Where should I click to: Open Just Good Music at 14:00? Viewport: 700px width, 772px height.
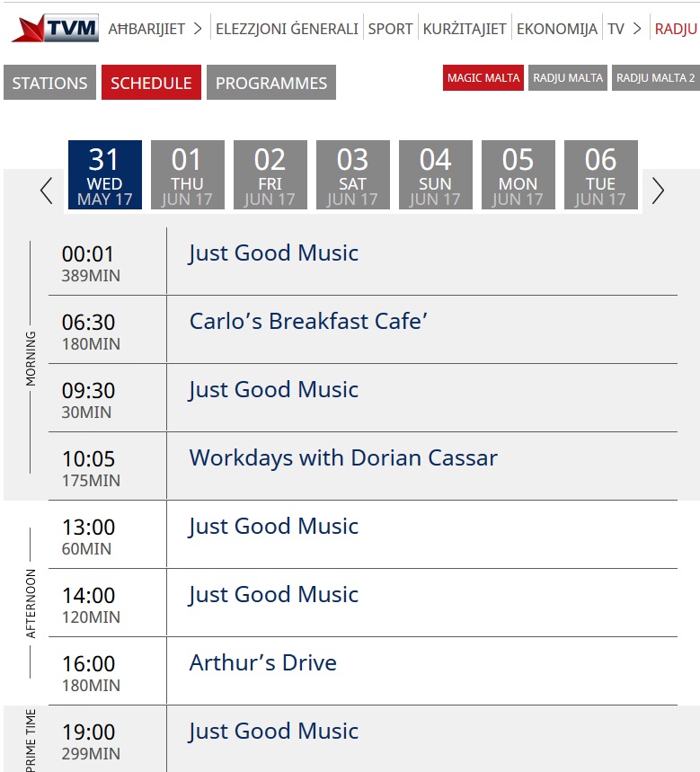point(274,595)
